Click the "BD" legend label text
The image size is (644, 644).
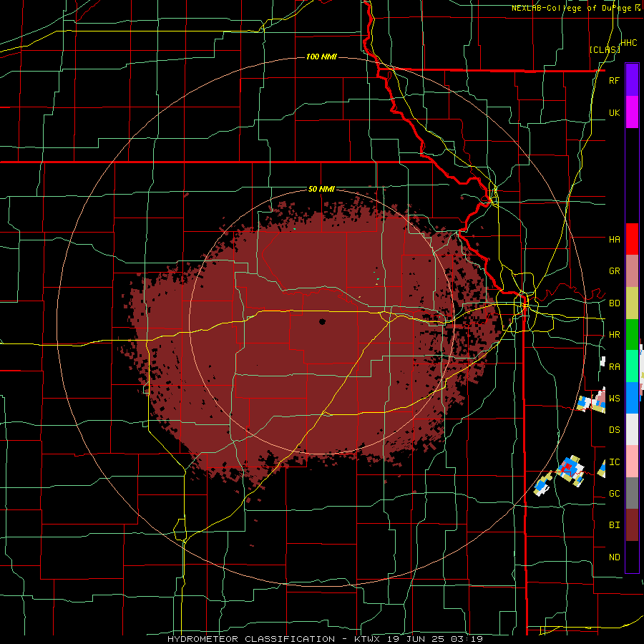pyautogui.click(x=614, y=303)
